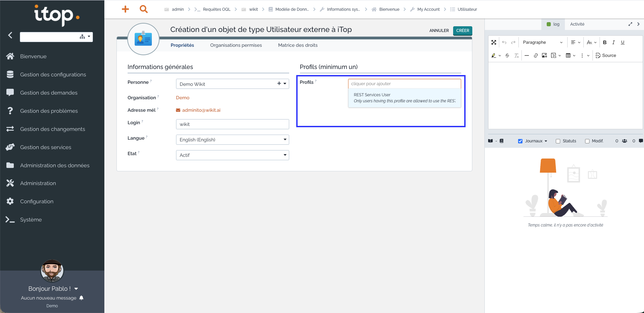Click the adminito@wikit.ai email link

point(201,110)
